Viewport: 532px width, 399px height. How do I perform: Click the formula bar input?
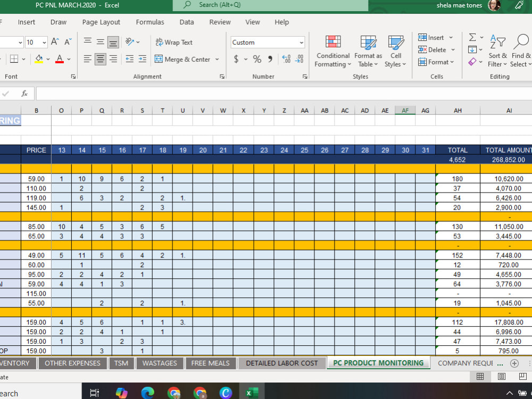click(284, 94)
